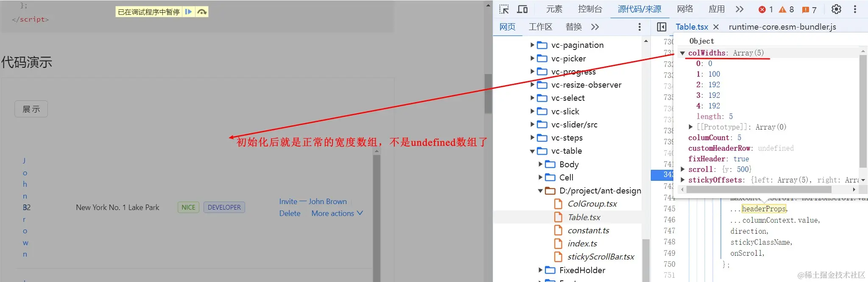The width and height of the screenshot is (868, 282).
Task: Click the issues count badge
Action: (x=809, y=9)
